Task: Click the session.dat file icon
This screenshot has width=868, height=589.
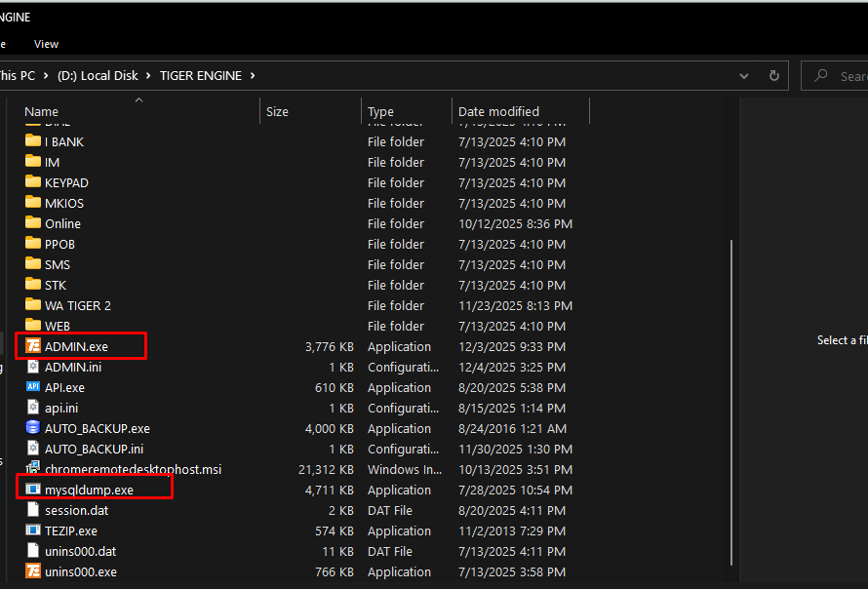Action: click(33, 510)
